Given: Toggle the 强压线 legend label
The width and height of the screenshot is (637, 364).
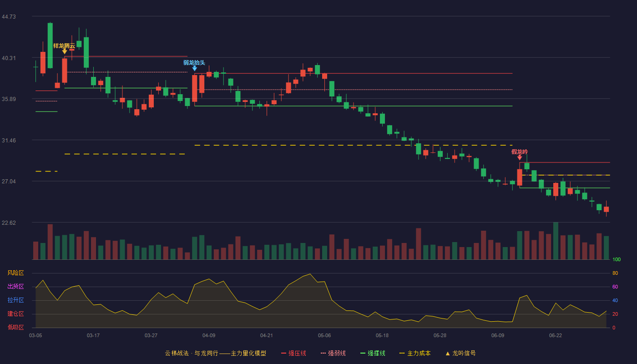Looking at the screenshot, I should (x=297, y=353).
